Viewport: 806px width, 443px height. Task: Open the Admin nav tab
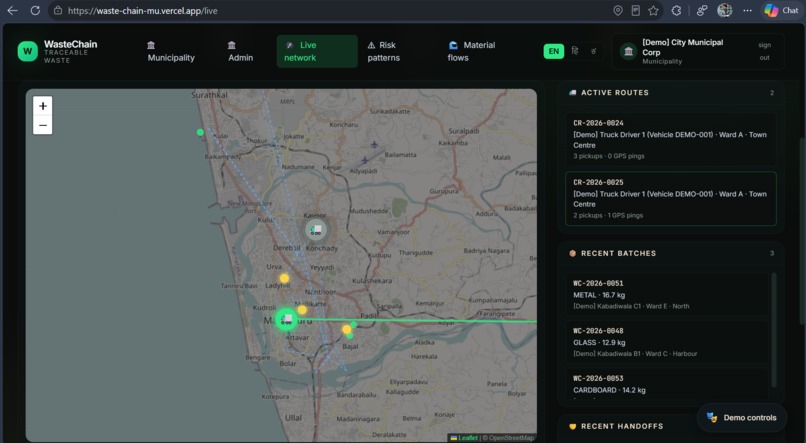[241, 51]
